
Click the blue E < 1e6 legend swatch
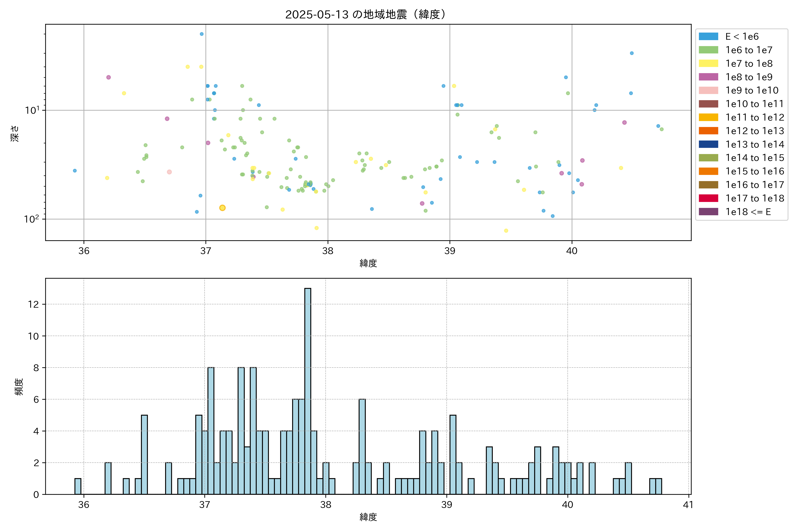point(708,36)
